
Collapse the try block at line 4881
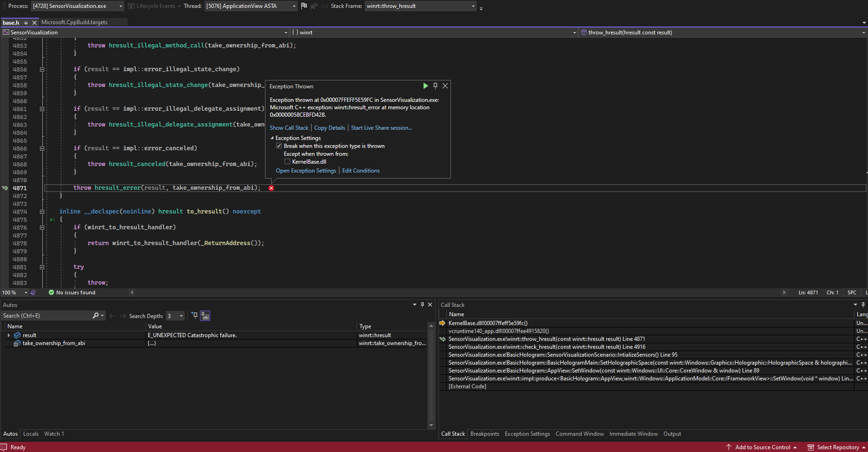pyautogui.click(x=42, y=267)
